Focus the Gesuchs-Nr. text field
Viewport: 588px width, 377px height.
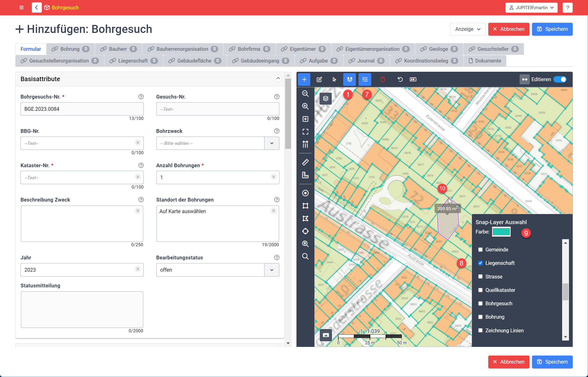[x=217, y=109]
